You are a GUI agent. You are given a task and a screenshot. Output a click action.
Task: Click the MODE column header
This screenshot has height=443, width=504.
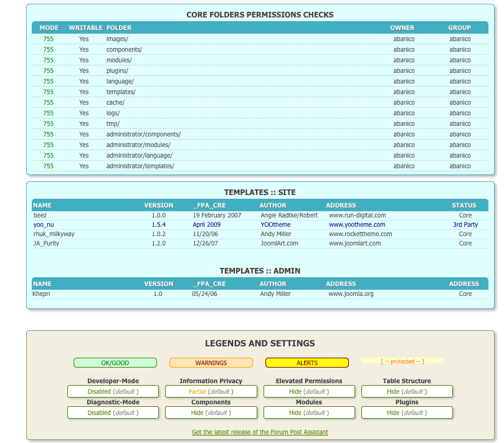(x=49, y=27)
